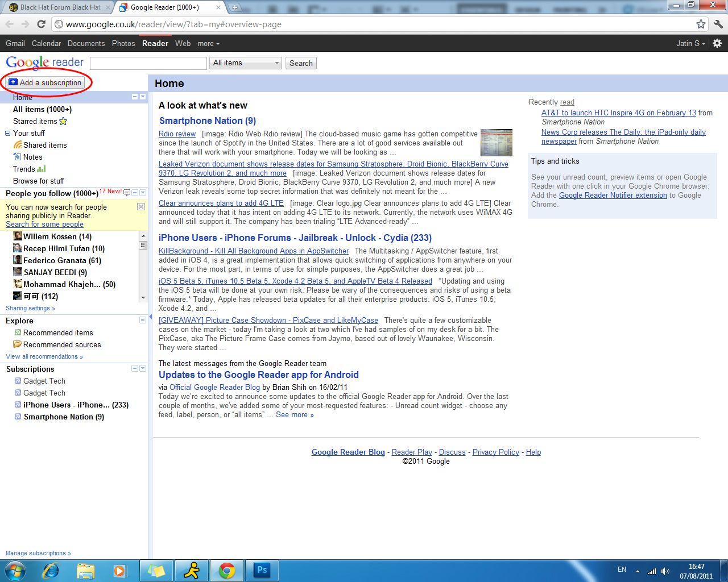Image resolution: width=728 pixels, height=582 pixels.
Task: Click Chrome's back arrow button
Action: pyautogui.click(x=10, y=24)
